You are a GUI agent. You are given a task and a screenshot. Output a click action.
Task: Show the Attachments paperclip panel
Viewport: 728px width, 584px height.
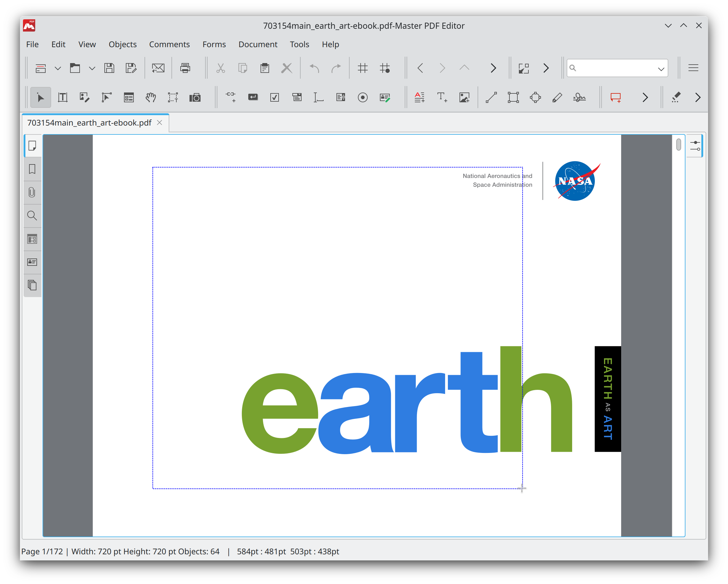[32, 193]
